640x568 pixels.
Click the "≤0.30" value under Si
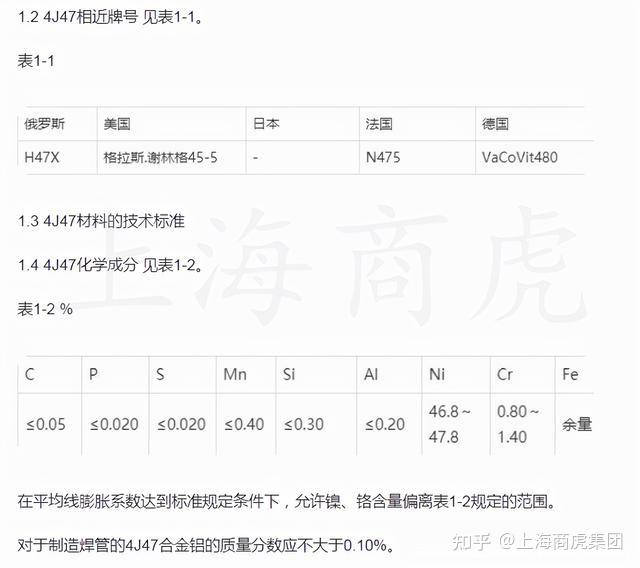click(304, 425)
